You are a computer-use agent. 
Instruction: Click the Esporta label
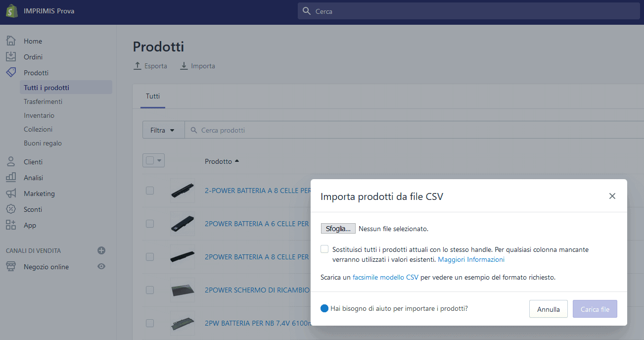click(x=156, y=66)
